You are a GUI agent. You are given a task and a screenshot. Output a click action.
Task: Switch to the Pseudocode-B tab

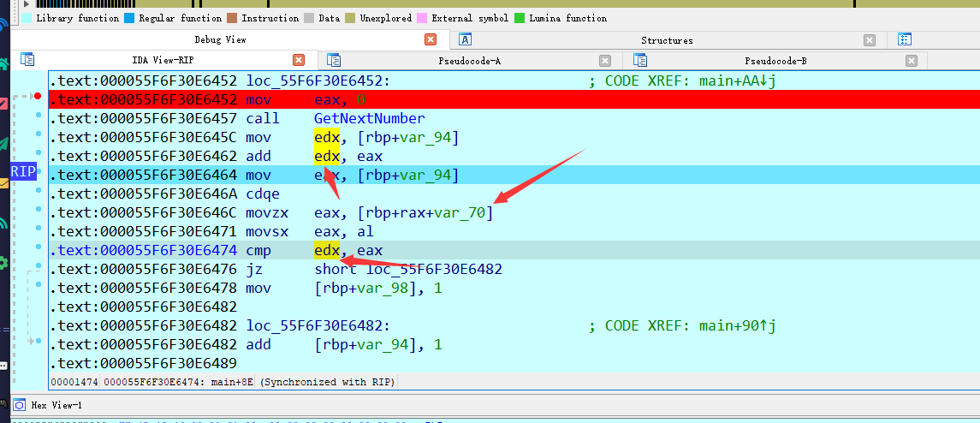coord(775,60)
